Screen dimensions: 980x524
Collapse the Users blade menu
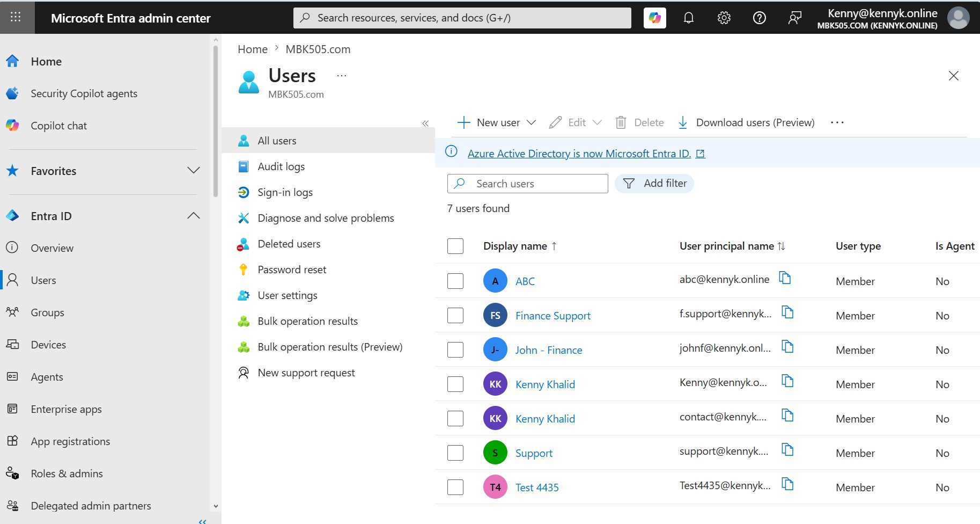(425, 123)
